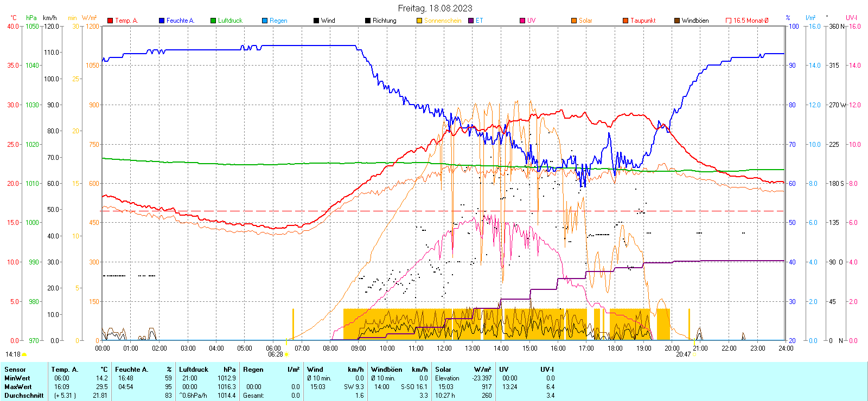Select the Regen legend label
Image resolution: width=868 pixels, height=401 pixels.
(278, 21)
